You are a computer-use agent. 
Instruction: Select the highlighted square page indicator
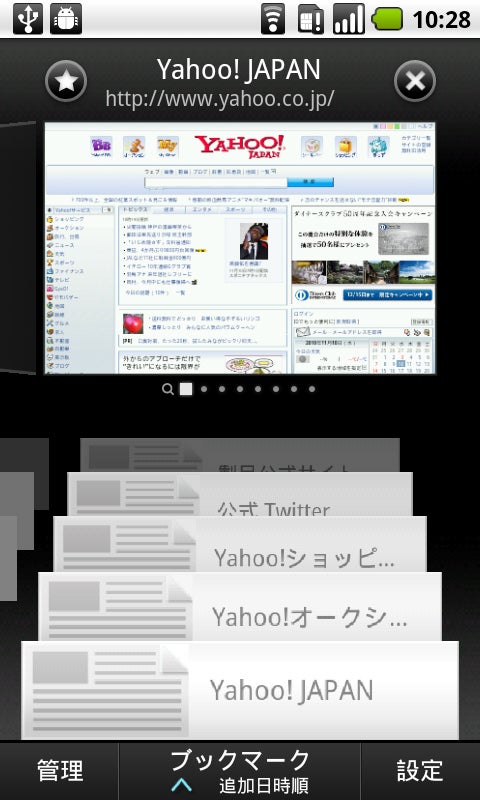(186, 389)
